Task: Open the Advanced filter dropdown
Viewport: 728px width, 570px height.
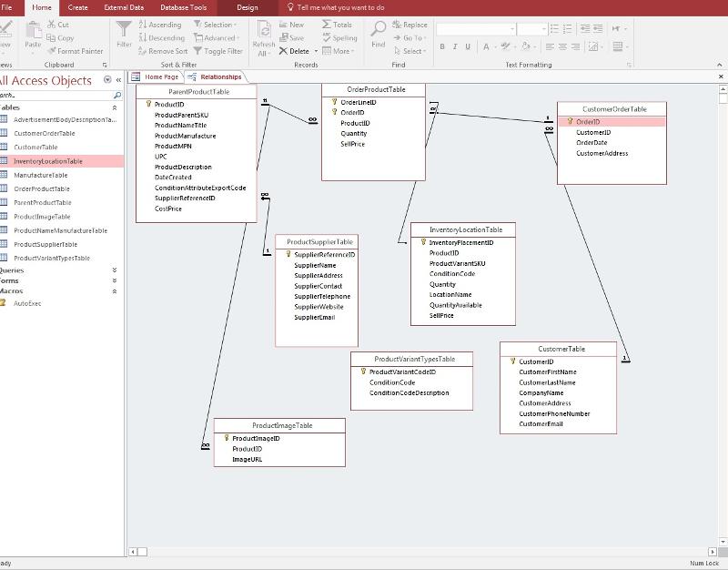Action: coord(217,38)
